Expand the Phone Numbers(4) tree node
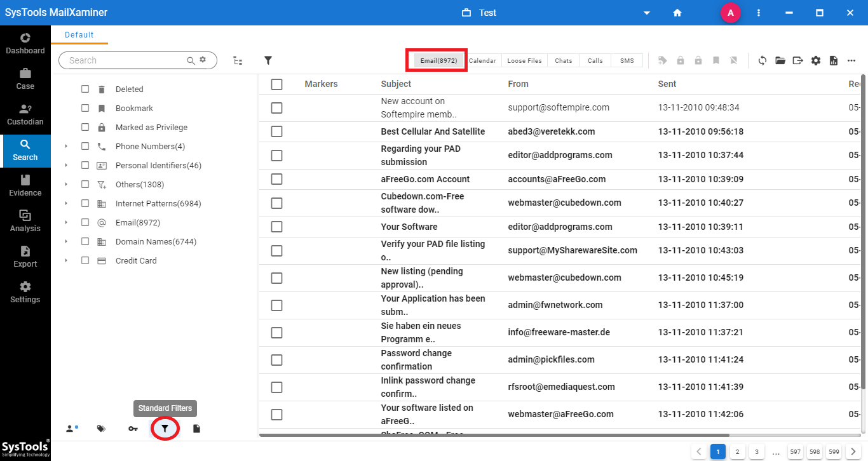Image resolution: width=868 pixels, height=461 pixels. 66,146
